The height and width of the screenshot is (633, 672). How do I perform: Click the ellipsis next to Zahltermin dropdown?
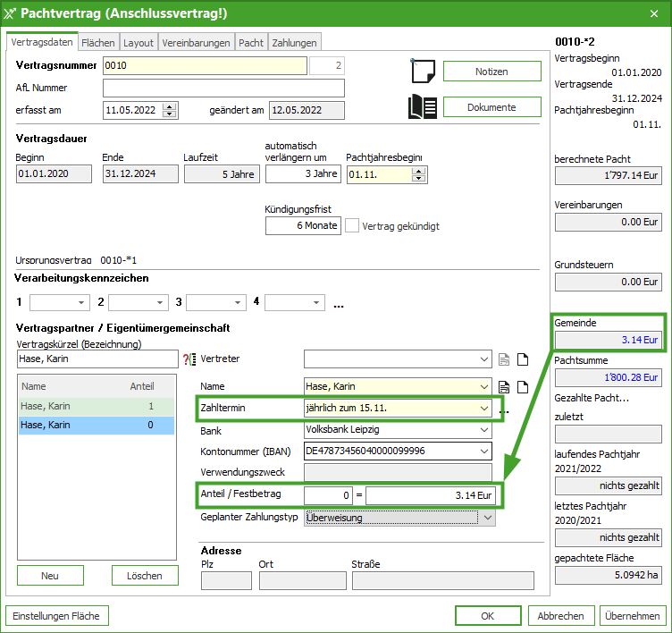[503, 410]
